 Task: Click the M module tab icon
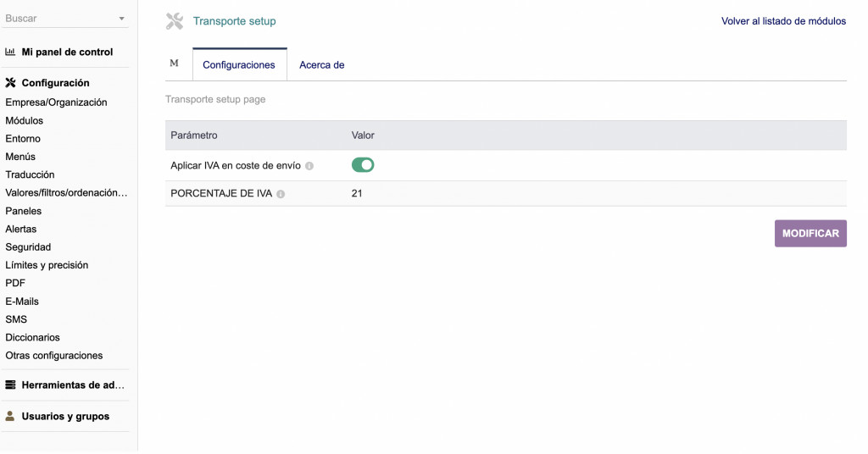(x=175, y=64)
